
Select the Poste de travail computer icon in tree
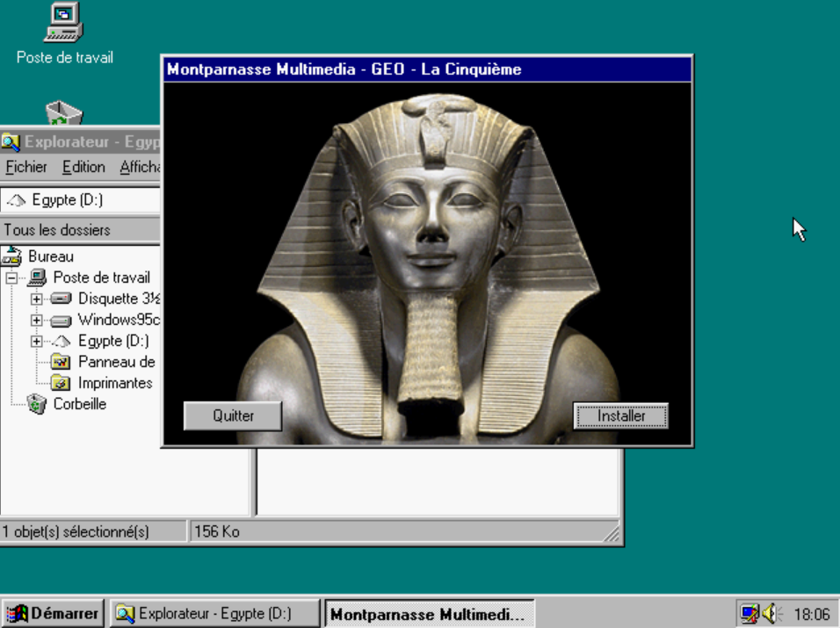pyautogui.click(x=37, y=278)
